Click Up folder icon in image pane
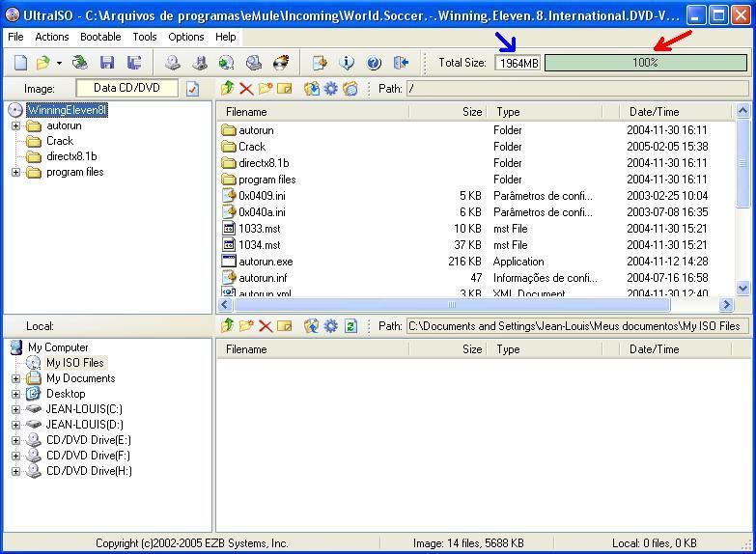The height and width of the screenshot is (554, 756). click(228, 88)
